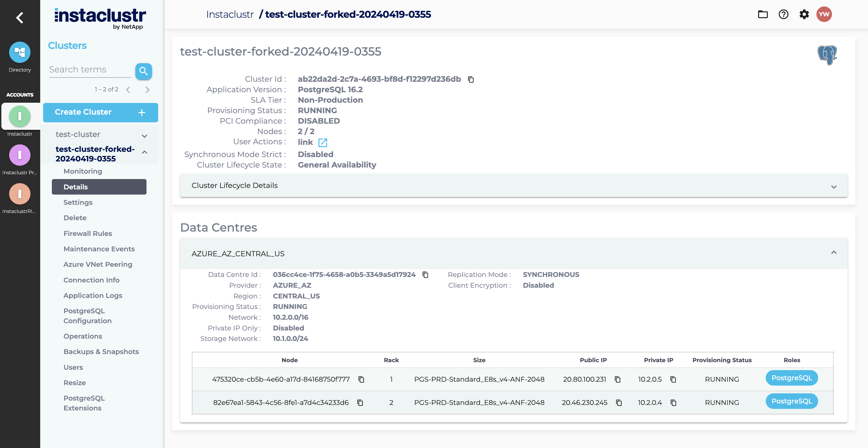Copy the Cluster Id to clipboard
The image size is (868, 448).
point(471,79)
